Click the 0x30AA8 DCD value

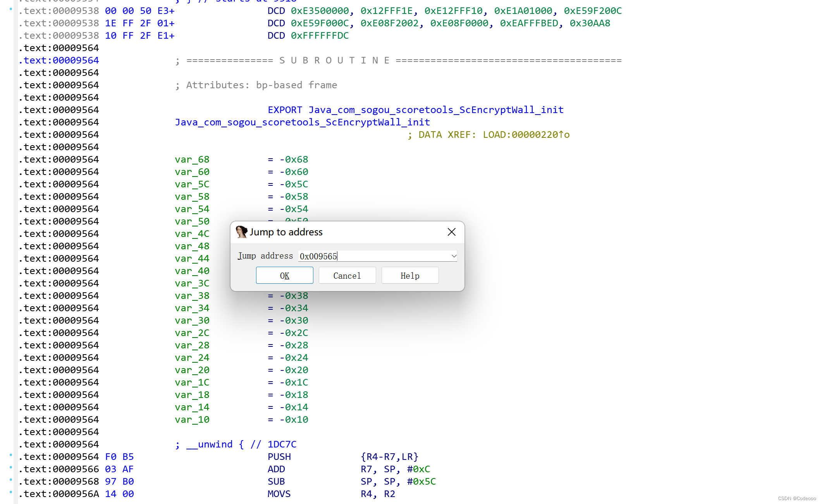[x=590, y=23]
